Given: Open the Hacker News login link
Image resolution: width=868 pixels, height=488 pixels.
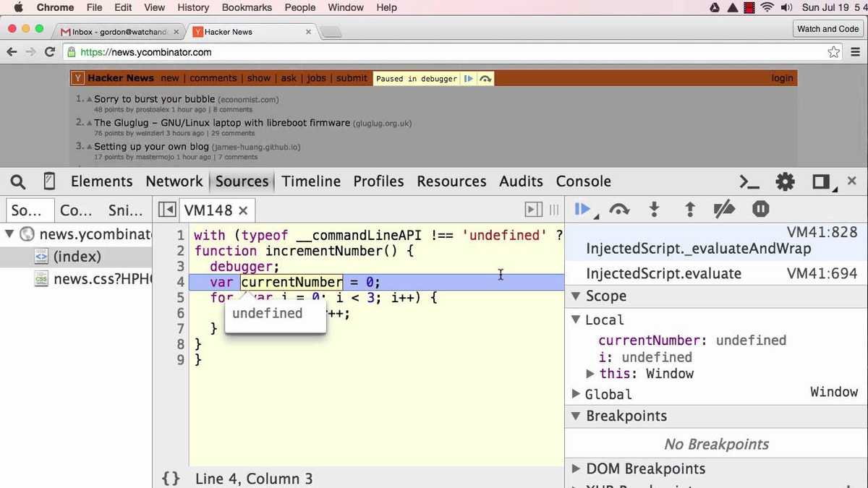Looking at the screenshot, I should pos(782,77).
